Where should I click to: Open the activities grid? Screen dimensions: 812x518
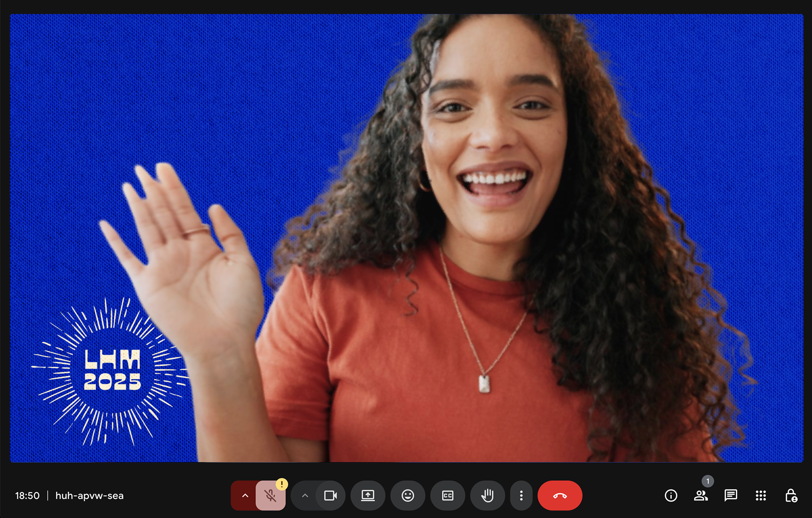click(x=760, y=496)
